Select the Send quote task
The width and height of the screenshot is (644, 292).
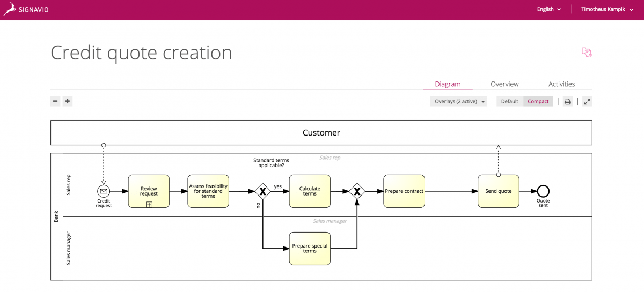(x=499, y=191)
